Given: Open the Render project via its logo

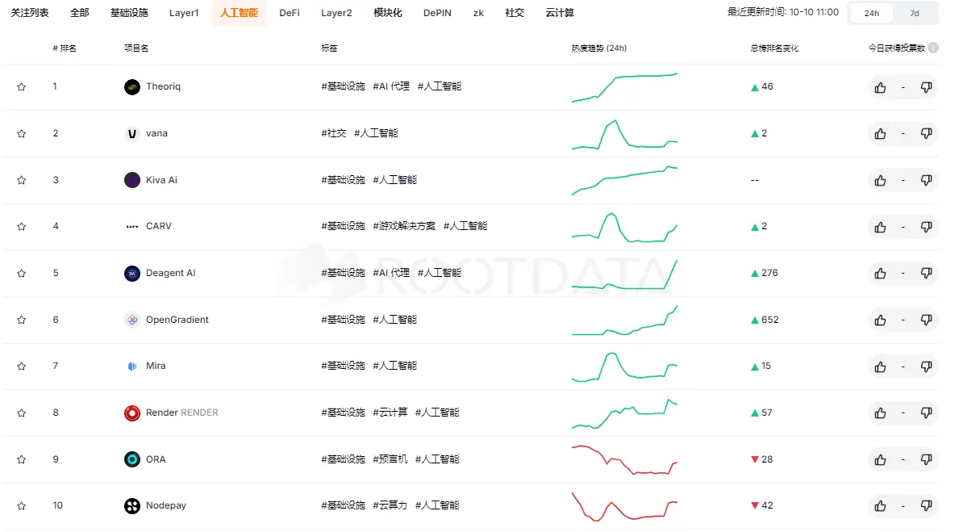Looking at the screenshot, I should click(x=131, y=413).
